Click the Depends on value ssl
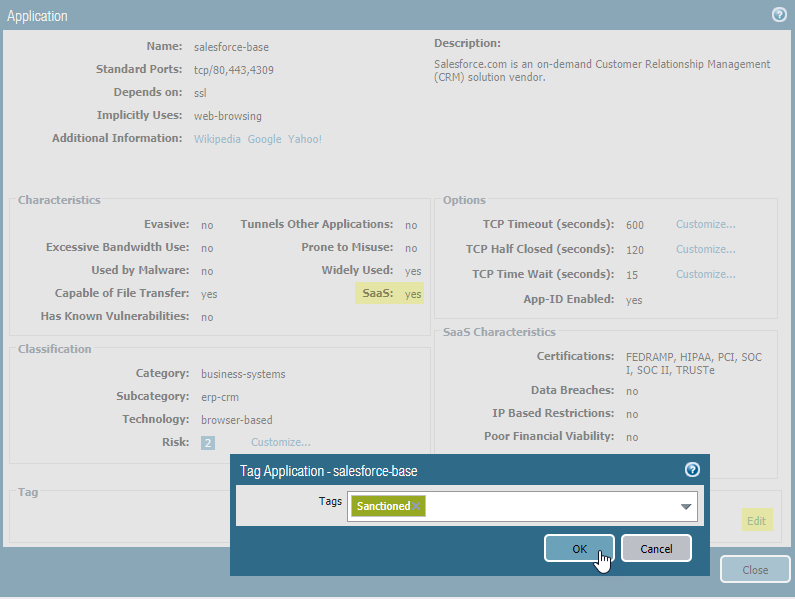 [x=200, y=93]
